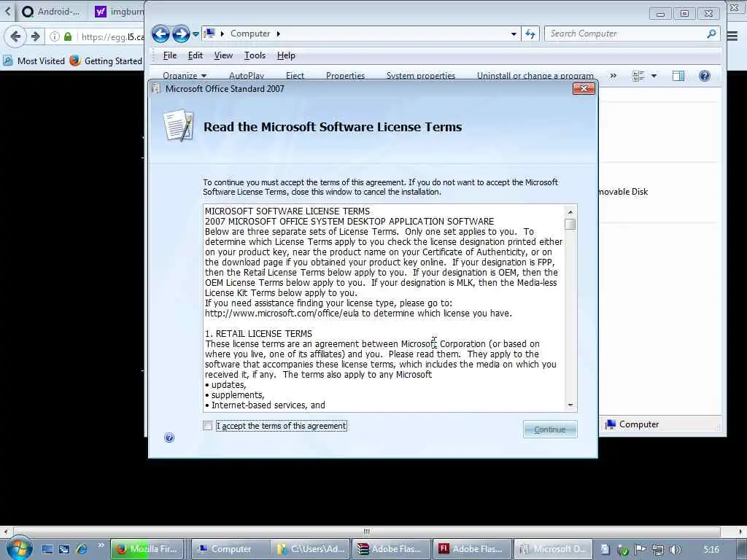Open the help icon in Office setup dialog
Screen dimensions: 747x560
169,437
